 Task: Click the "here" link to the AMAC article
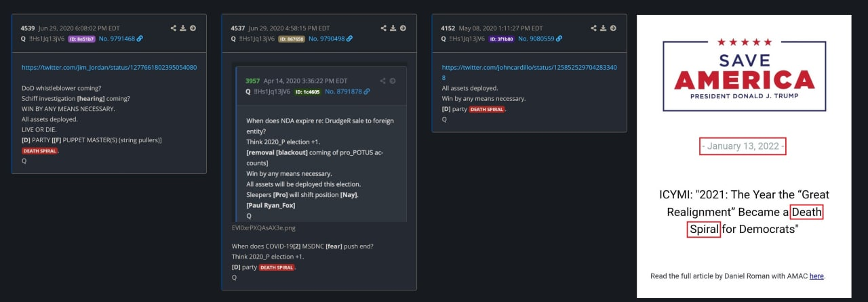pyautogui.click(x=816, y=276)
